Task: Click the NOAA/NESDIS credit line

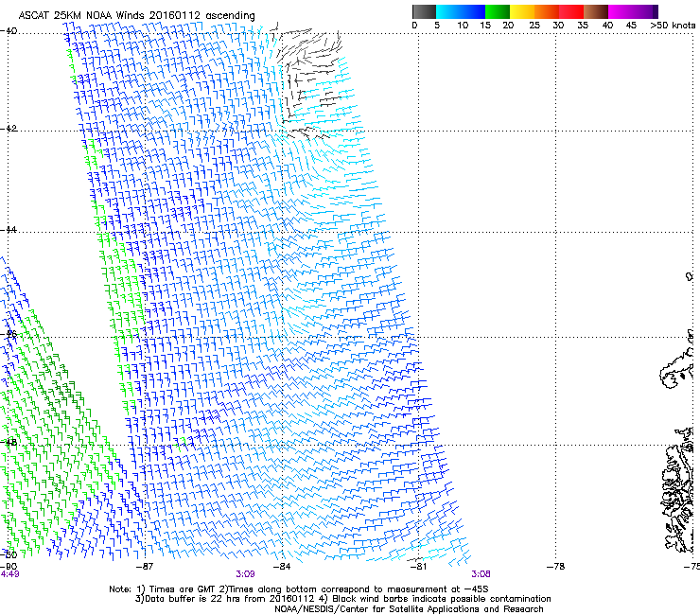Action: 409,609
